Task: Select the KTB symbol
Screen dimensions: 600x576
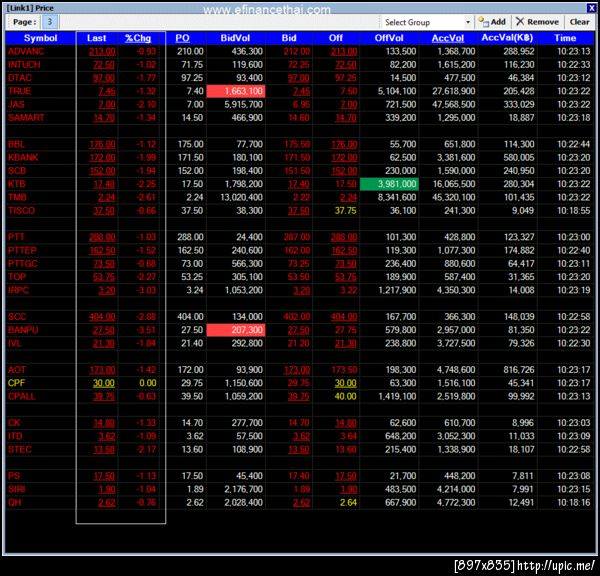Action: pyautogui.click(x=16, y=184)
